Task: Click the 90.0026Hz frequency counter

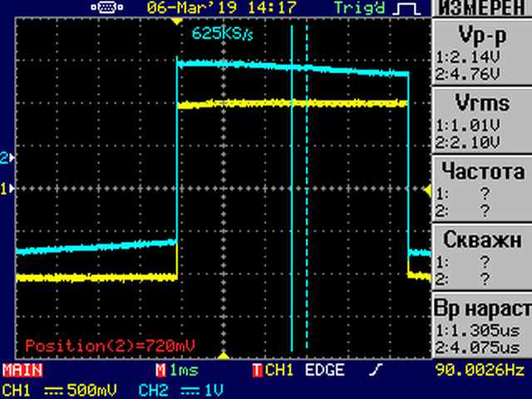Action: click(480, 370)
